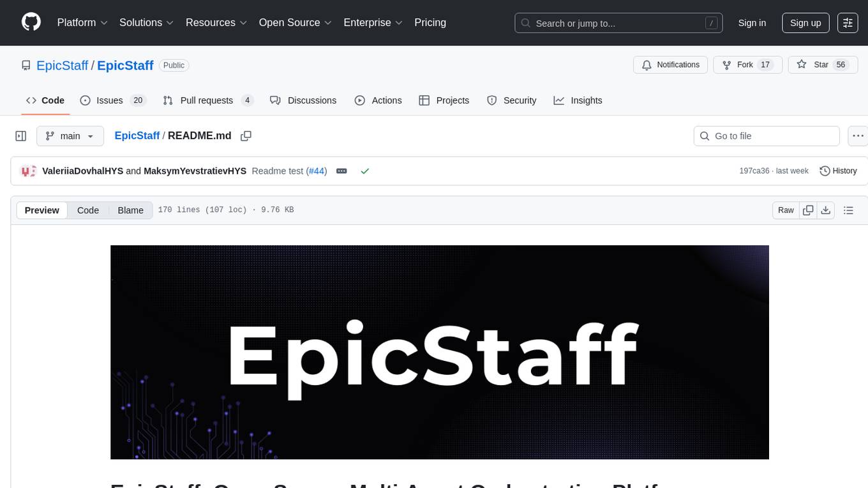
Task: Switch to Preview view
Action: pos(42,210)
